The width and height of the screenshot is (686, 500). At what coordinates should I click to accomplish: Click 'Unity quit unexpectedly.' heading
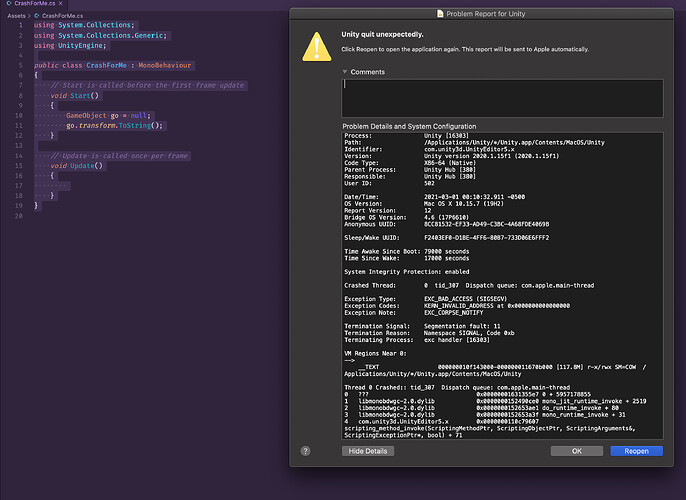click(382, 34)
